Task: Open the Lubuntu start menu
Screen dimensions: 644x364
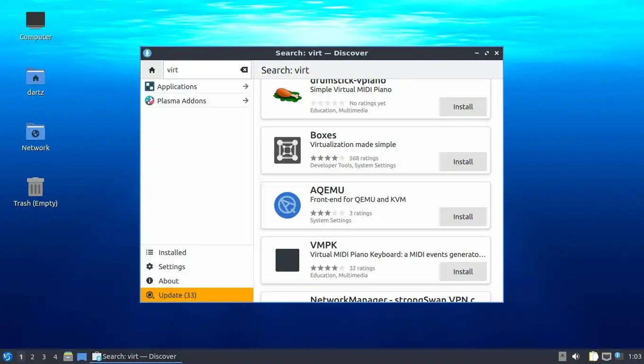Action: pos(8,356)
